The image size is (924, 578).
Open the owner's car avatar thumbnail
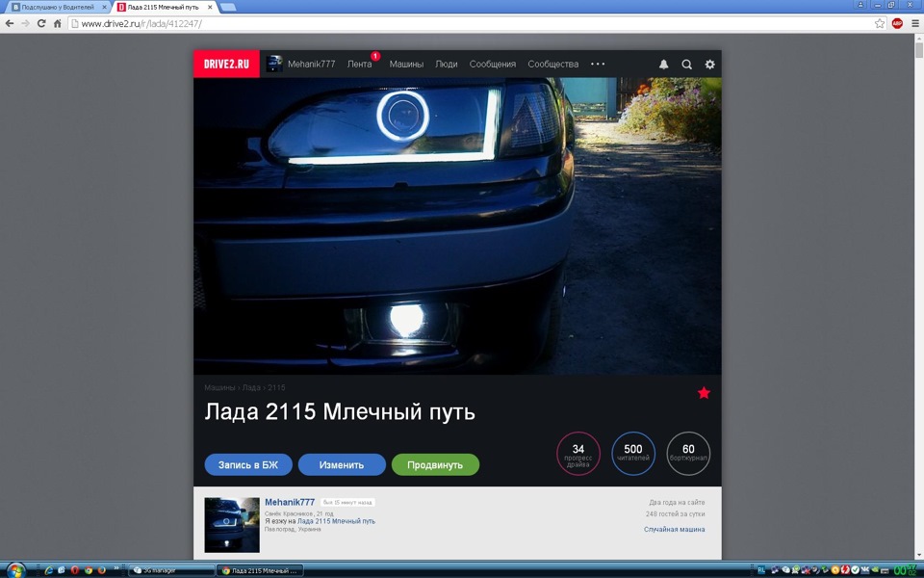coord(232,525)
